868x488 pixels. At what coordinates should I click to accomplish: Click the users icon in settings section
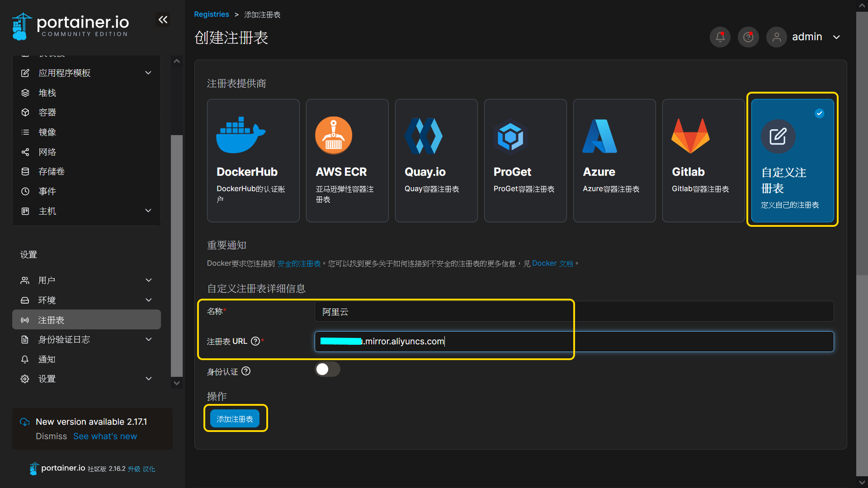point(25,280)
